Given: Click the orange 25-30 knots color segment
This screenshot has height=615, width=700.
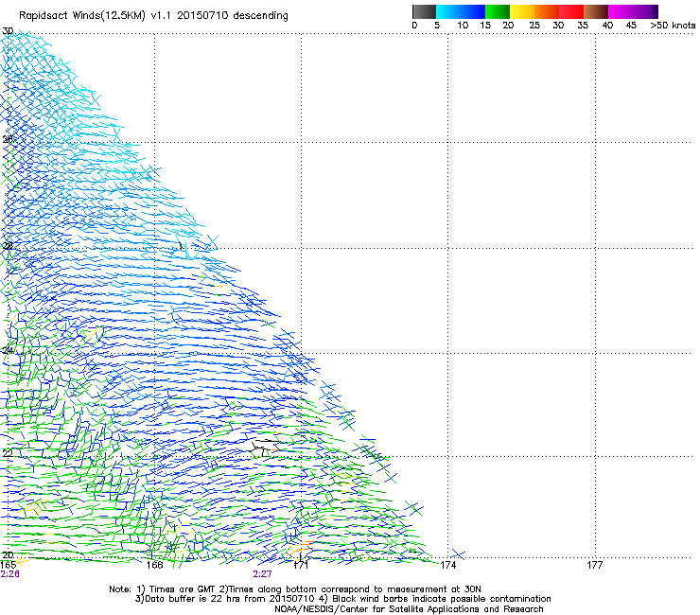Looking at the screenshot, I should 547,11.
